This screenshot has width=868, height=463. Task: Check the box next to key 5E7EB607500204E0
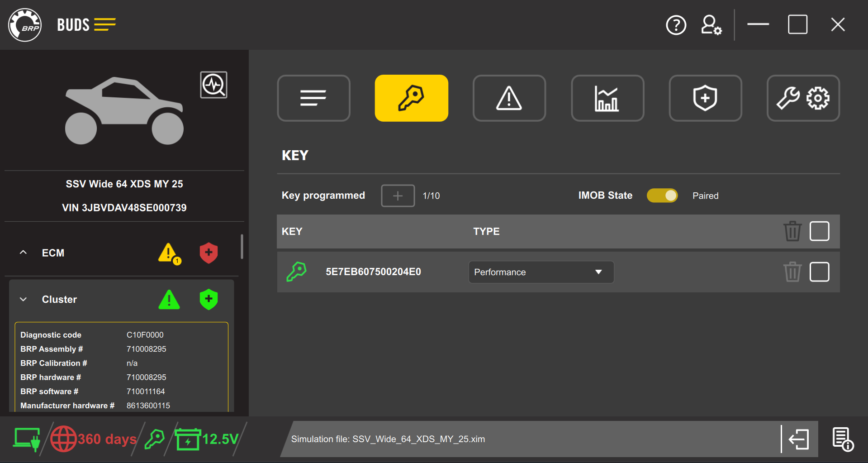819,272
